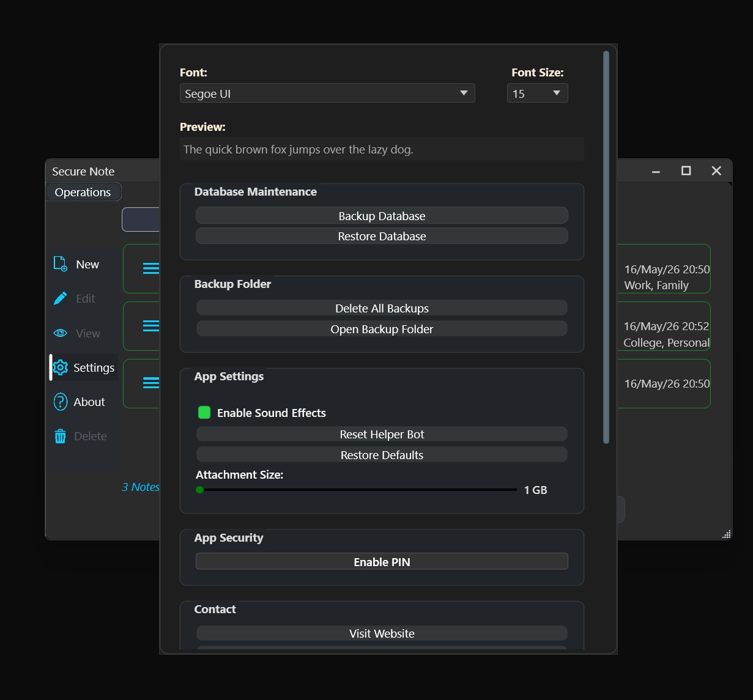Click the Reset Helper Bot button
Image resolution: width=753 pixels, height=700 pixels.
pyautogui.click(x=382, y=434)
